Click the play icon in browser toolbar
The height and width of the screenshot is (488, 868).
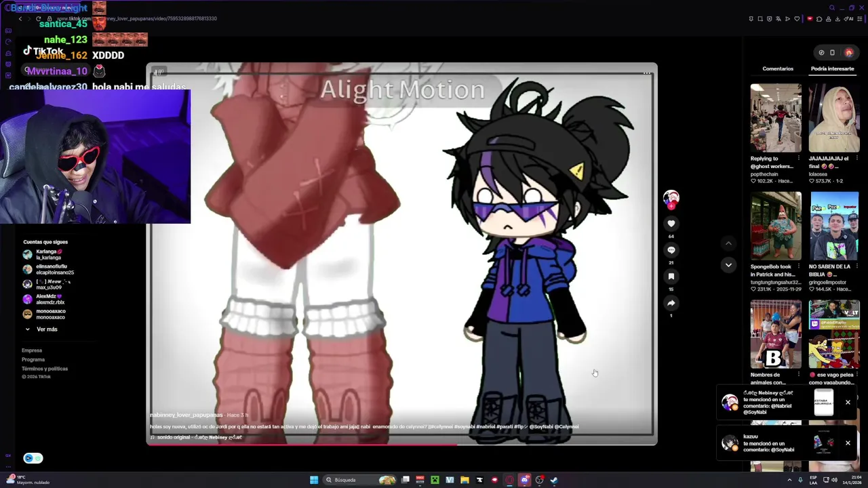point(787,19)
